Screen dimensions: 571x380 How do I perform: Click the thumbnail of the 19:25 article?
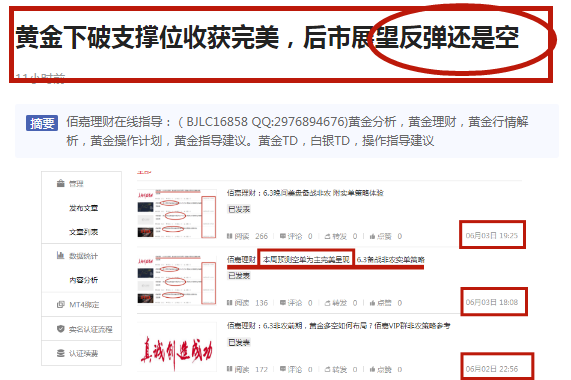177,214
